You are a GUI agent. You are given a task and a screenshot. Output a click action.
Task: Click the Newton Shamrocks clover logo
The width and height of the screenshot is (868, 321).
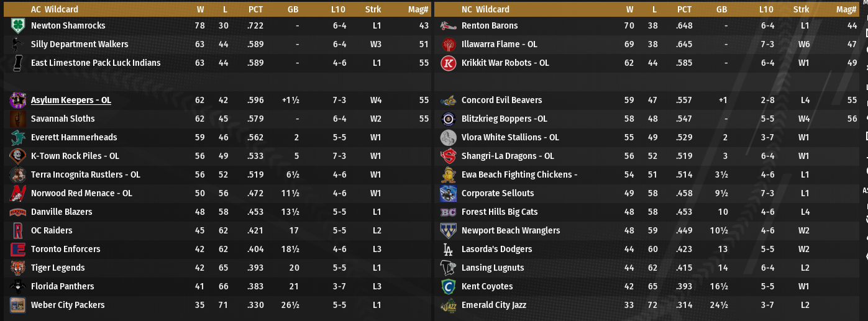point(17,25)
